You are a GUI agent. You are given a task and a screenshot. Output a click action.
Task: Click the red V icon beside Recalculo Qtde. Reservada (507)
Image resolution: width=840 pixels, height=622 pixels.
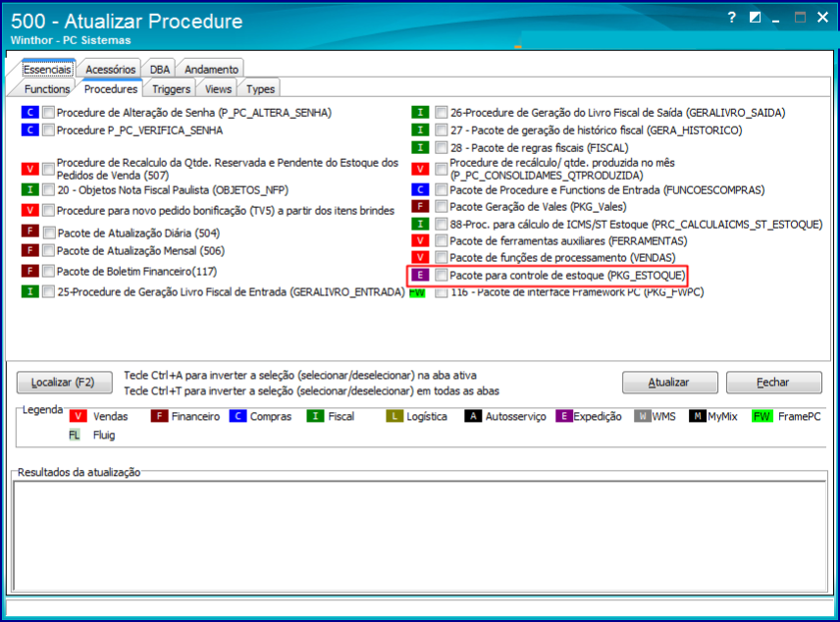(30, 170)
